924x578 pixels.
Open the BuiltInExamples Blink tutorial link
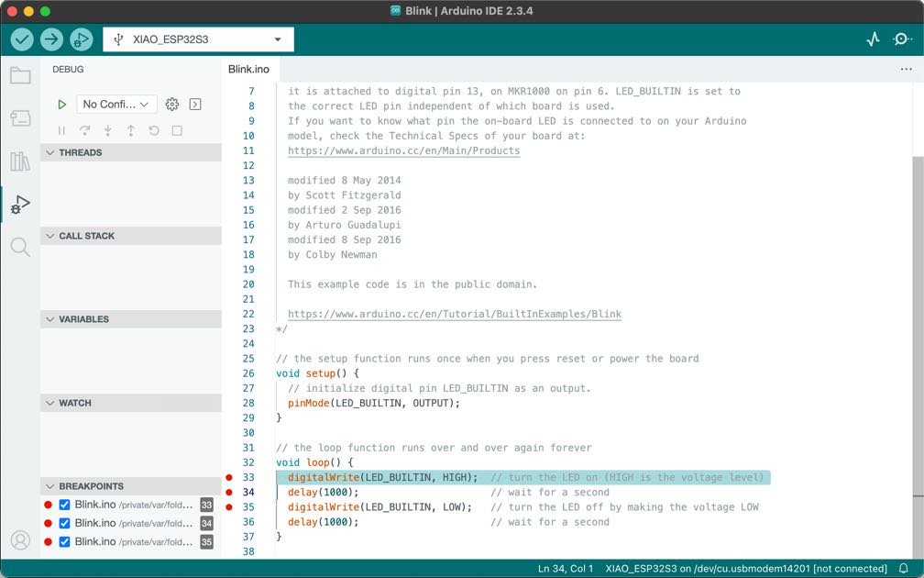click(455, 314)
